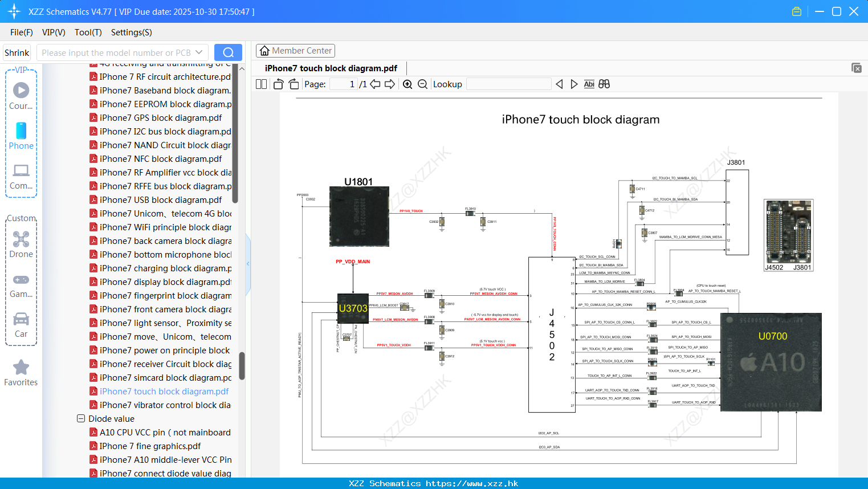868x489 pixels.
Task: Open iPhone7 simcard block diagram
Action: (161, 377)
